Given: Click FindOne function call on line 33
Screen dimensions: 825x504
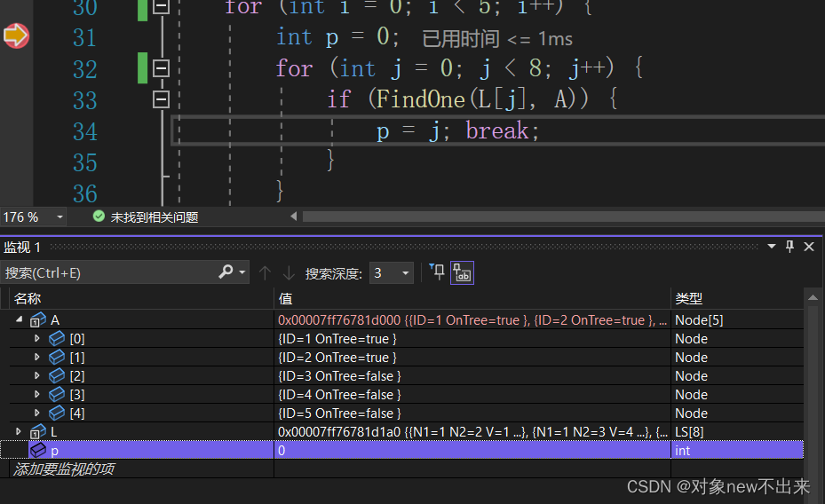Looking at the screenshot, I should coord(420,99).
